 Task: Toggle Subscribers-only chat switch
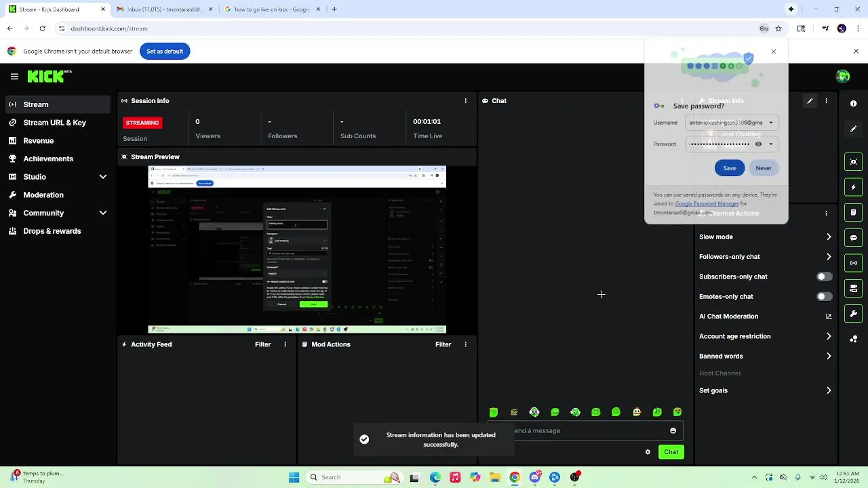click(x=824, y=277)
